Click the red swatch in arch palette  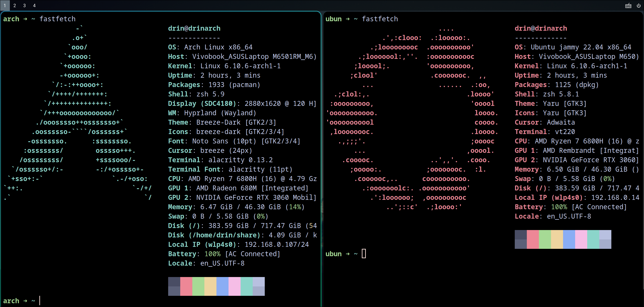click(186, 286)
